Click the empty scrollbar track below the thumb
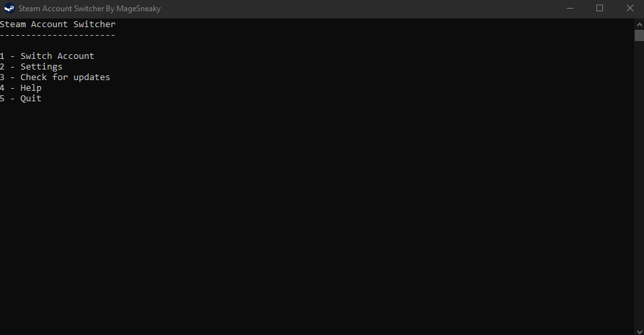The width and height of the screenshot is (644, 335). [x=639, y=183]
